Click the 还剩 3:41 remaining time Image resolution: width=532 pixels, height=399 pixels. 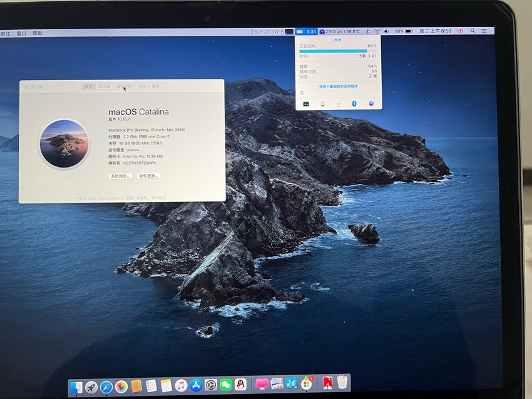point(367,56)
